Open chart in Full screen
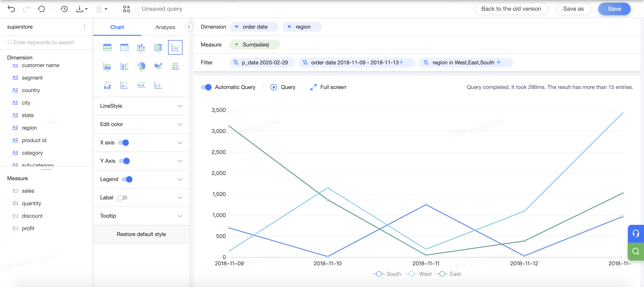Image resolution: width=644 pixels, height=287 pixels. [x=328, y=87]
